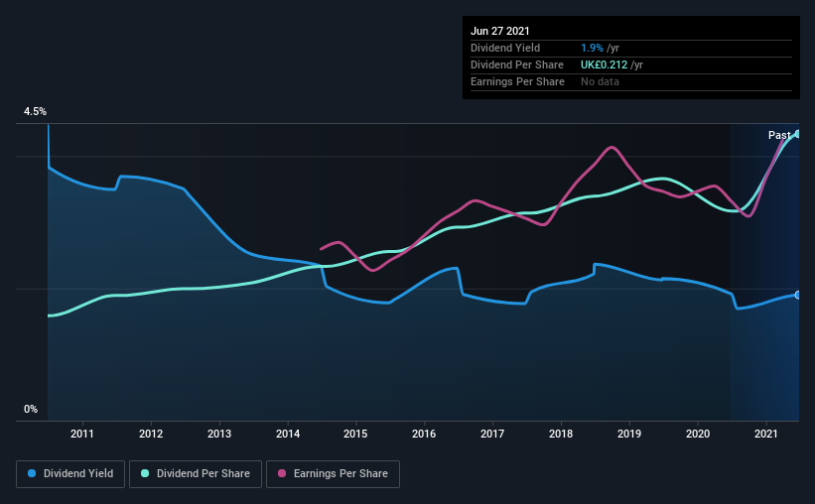Image resolution: width=815 pixels, height=504 pixels.
Task: Click the UK£0.212 Dividend Per Share value
Action: tap(604, 64)
